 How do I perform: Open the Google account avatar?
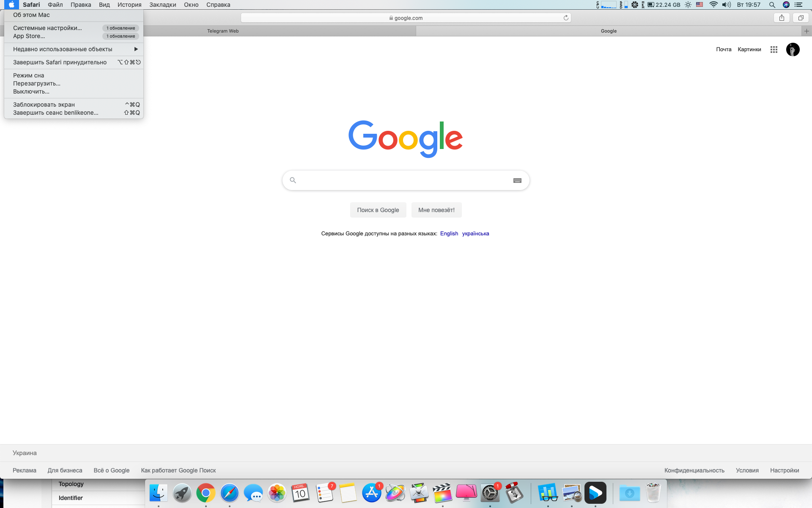(793, 50)
